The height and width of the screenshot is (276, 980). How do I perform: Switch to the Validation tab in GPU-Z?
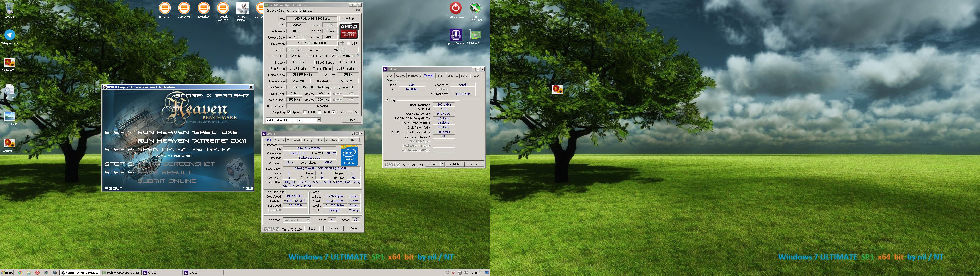coord(305,11)
